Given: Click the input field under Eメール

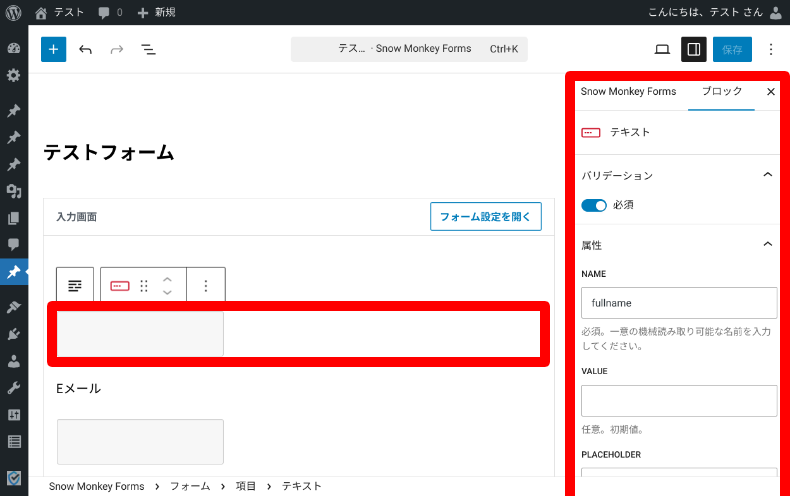Looking at the screenshot, I should (x=140, y=442).
